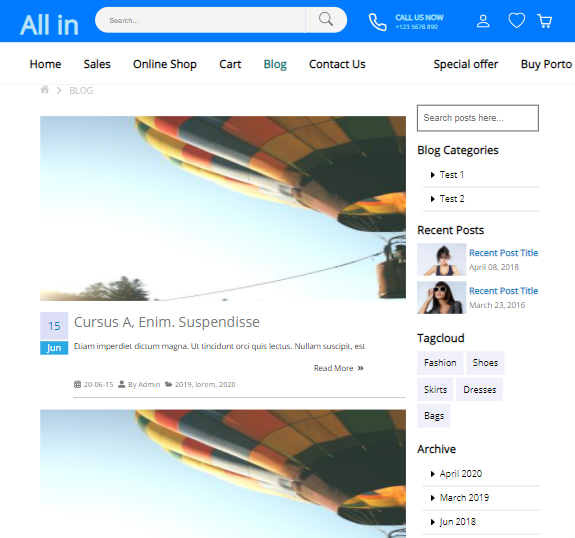Click the Search posts here... field
Screen dimensions: 575x538
click(478, 118)
